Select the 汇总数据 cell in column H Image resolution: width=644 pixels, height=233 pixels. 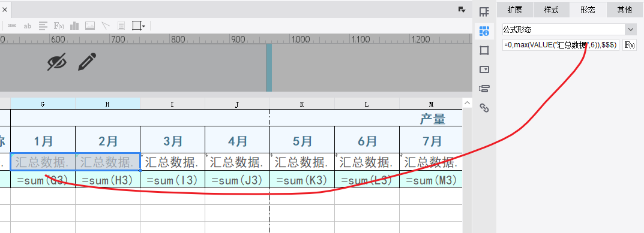pyautogui.click(x=107, y=162)
